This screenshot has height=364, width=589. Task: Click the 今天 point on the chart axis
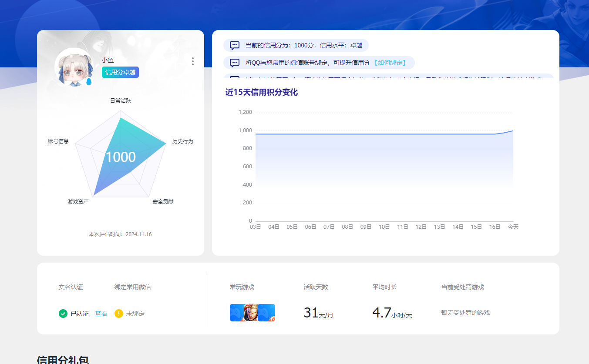pyautogui.click(x=513, y=227)
